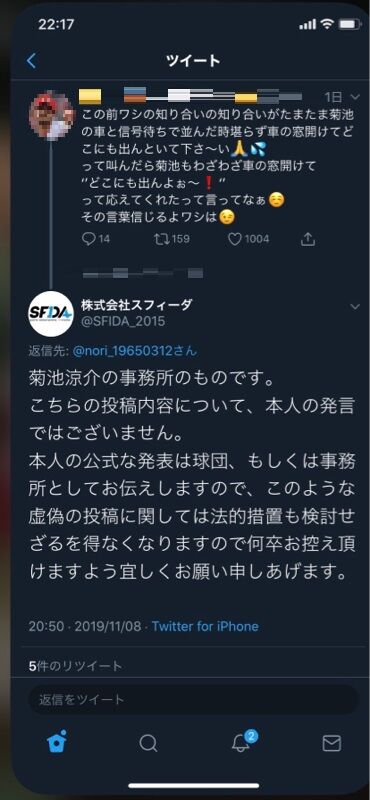This screenshot has height=800, width=370.
Task: View the 5件のリツイート list
Action: (x=76, y=665)
